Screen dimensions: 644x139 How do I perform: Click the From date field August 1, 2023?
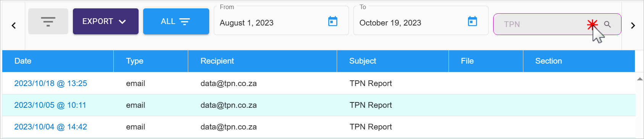coord(281,21)
